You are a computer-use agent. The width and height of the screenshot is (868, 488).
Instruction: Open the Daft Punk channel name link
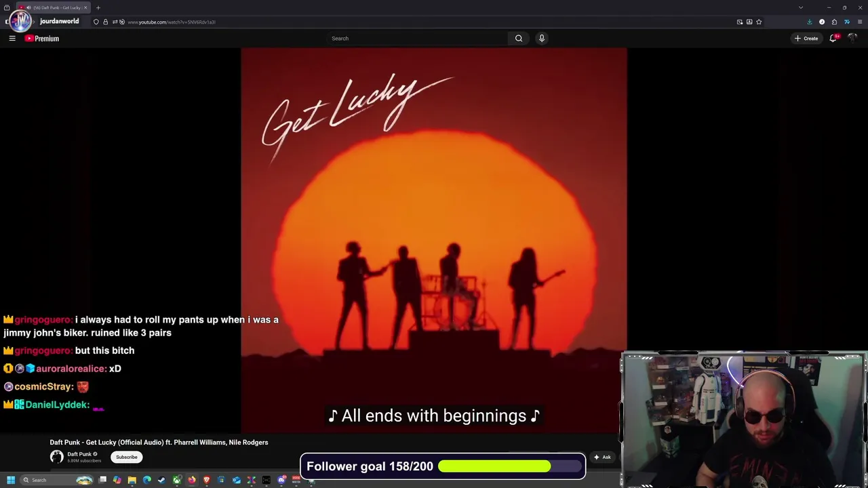tap(79, 454)
